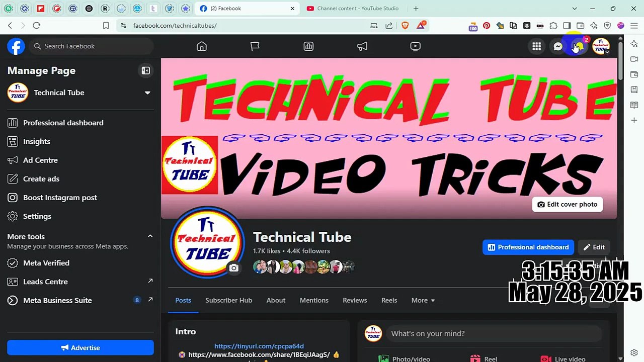Select the Posts tab
Screen dimensions: 644x362
pos(183,300)
